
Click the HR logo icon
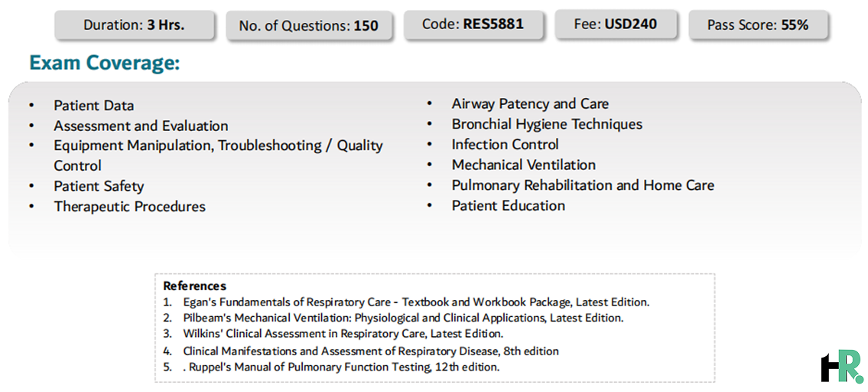click(841, 366)
